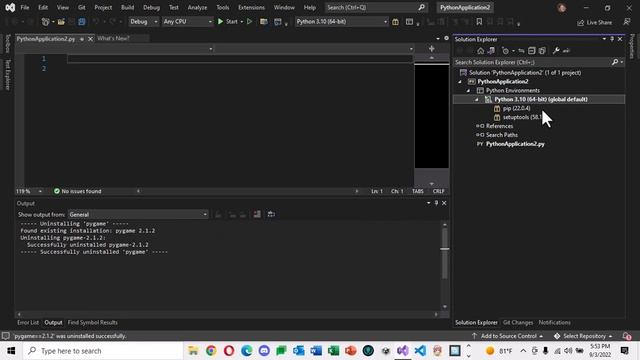Click the Home icon in Solution Explorer
640x360 pixels.
click(480, 51)
